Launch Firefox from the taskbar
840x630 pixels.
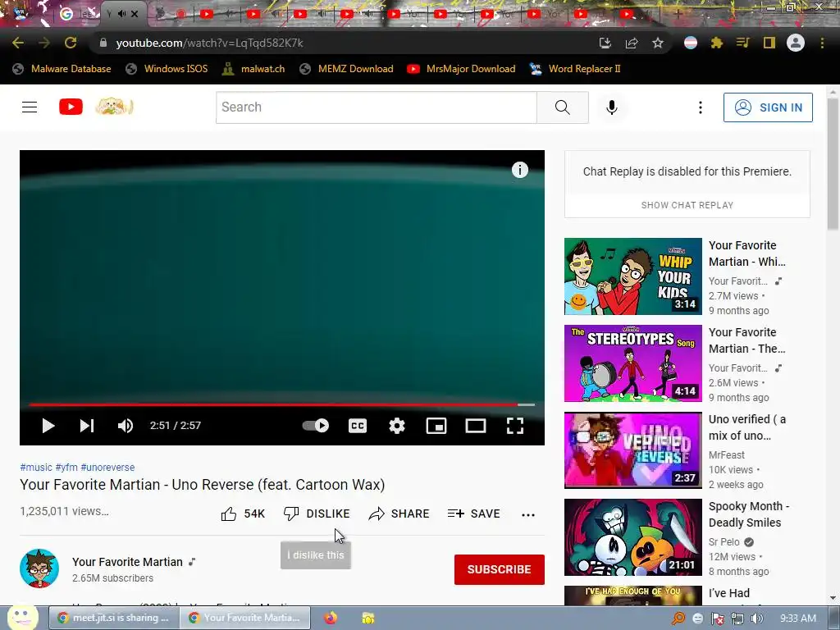tap(330, 618)
